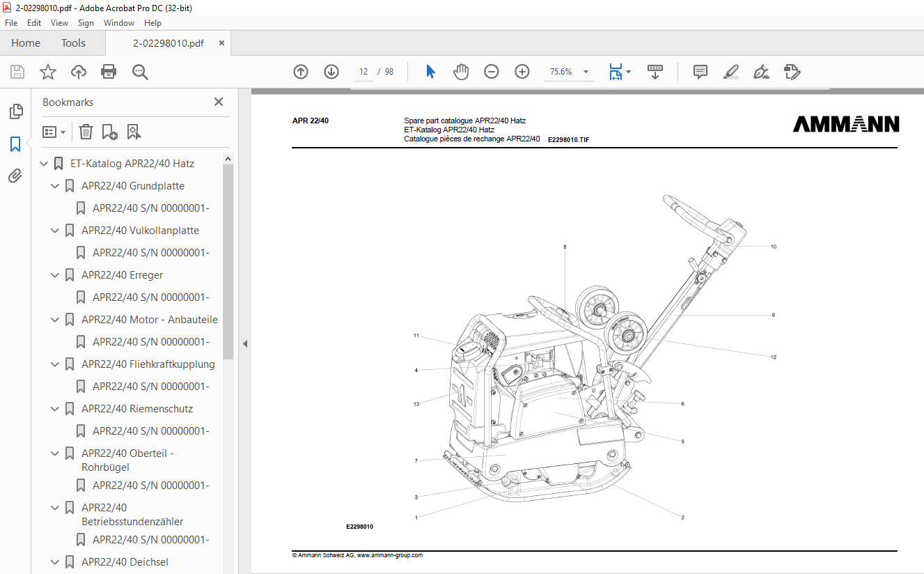Screen dimensions: 924x574
Task: Star this file as a favorite
Action: 48,72
